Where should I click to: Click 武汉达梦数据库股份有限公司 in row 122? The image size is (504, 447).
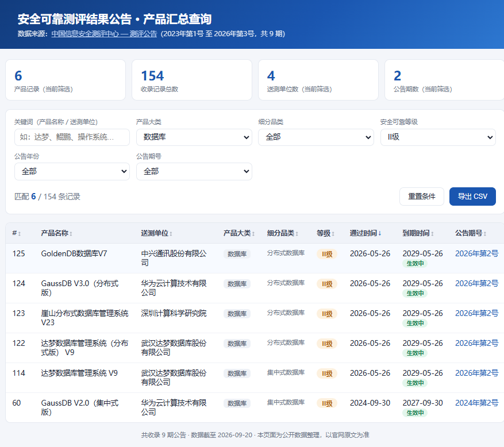(174, 348)
